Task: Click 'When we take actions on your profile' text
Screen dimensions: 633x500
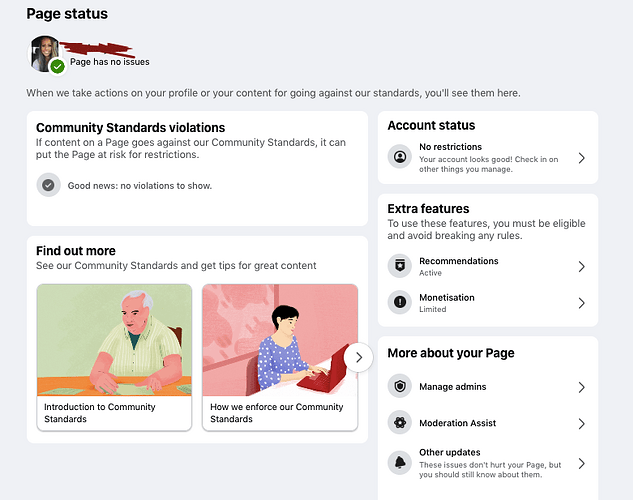Action: [x=273, y=93]
